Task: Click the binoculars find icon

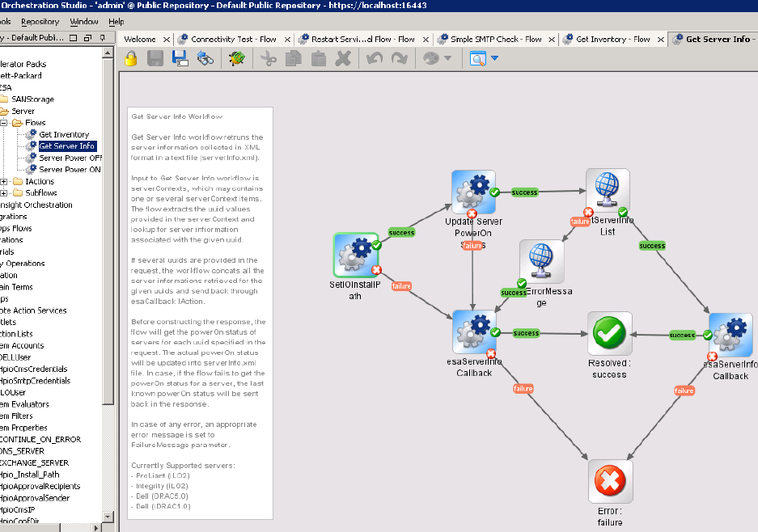Action: tap(206, 58)
